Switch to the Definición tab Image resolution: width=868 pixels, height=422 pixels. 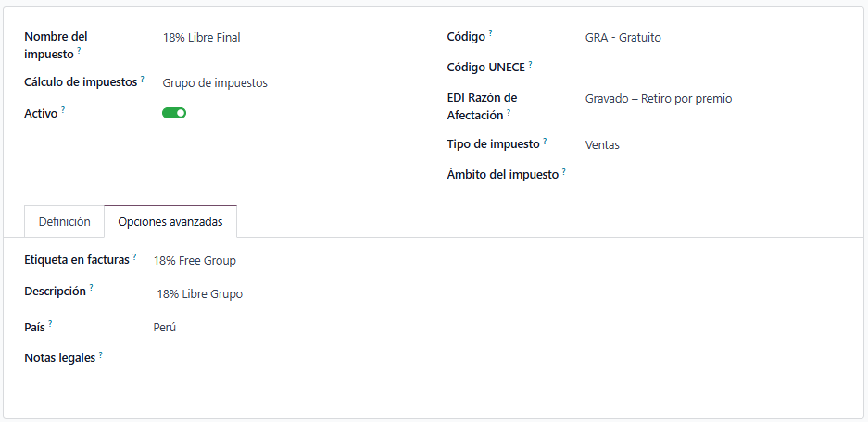(x=65, y=222)
